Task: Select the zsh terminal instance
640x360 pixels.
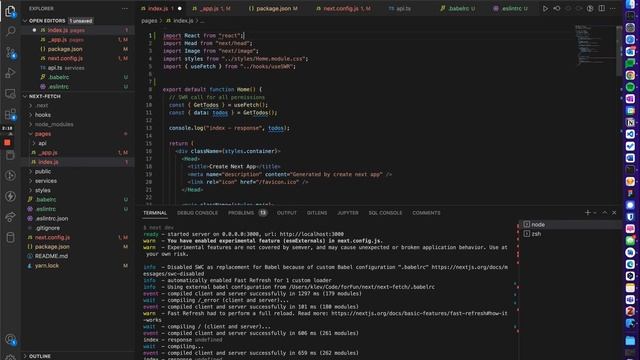Action: (x=570, y=233)
